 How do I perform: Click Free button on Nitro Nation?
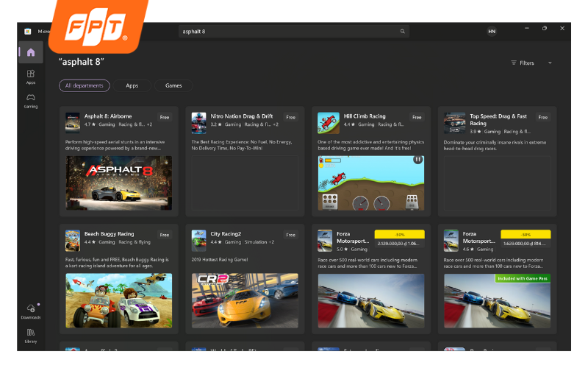(x=291, y=117)
